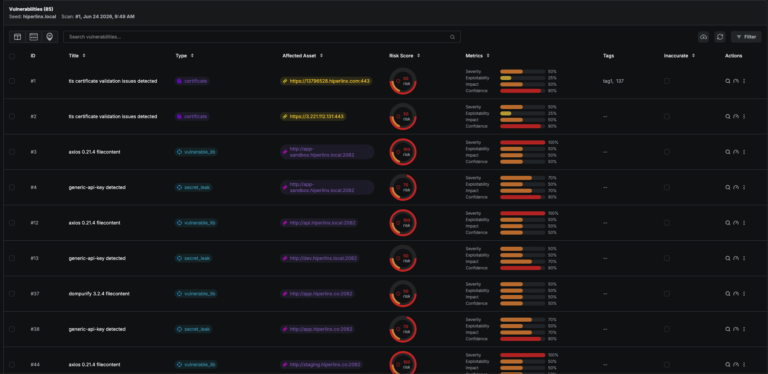Mark vulnerability #13 as inaccurate
Viewport: 768px width, 374px height.
667,258
